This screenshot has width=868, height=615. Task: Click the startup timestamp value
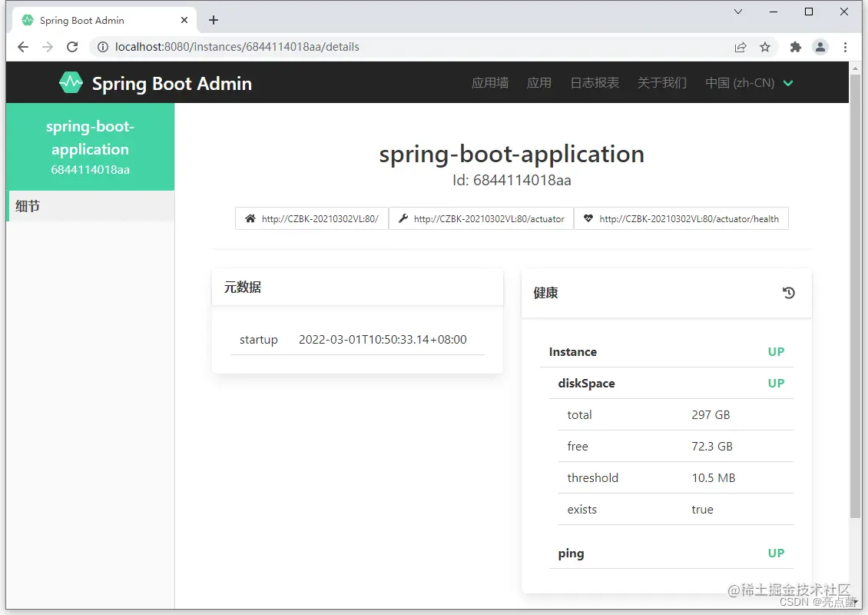[x=383, y=339]
